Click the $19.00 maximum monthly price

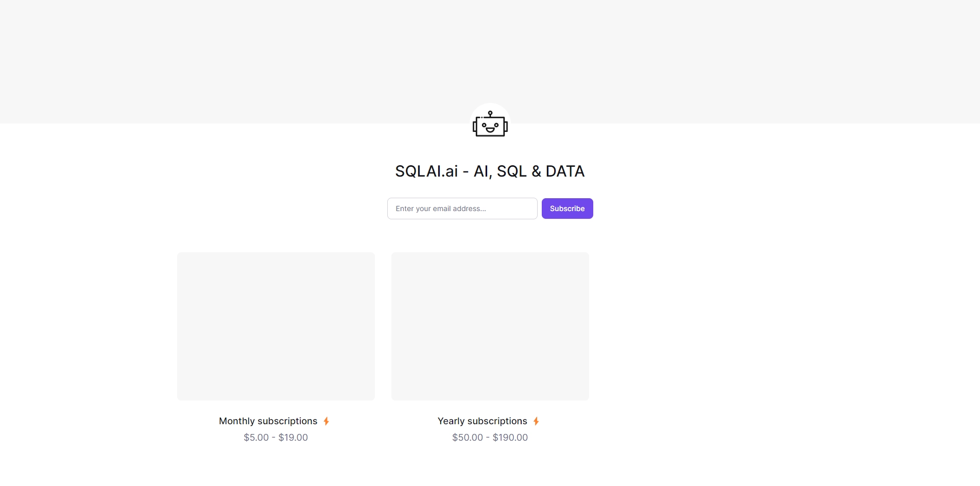[293, 438]
